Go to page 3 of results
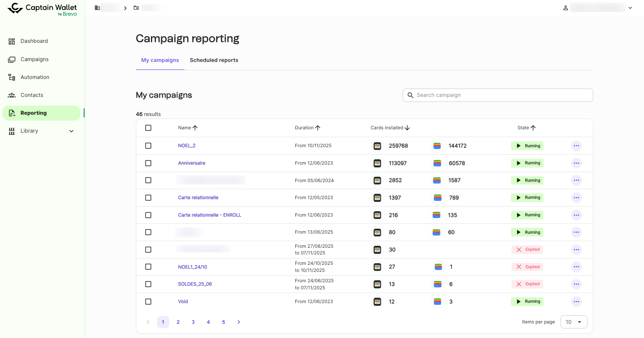The image size is (644, 338). (x=193, y=322)
